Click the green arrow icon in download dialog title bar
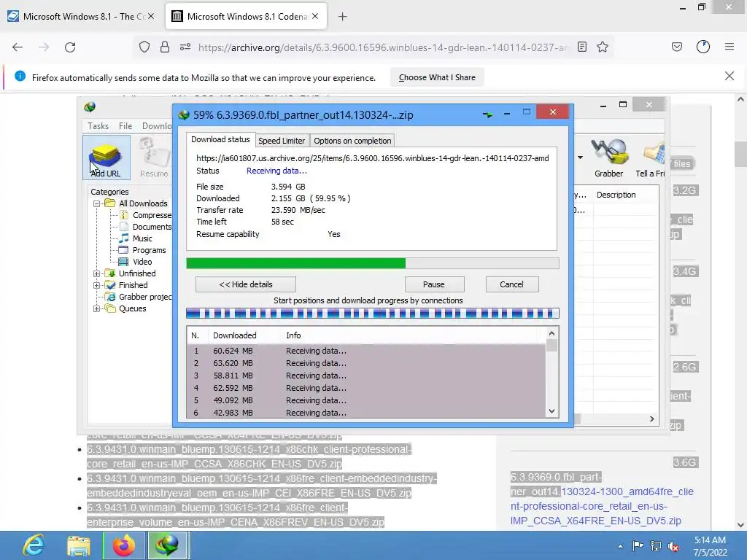 [x=487, y=114]
